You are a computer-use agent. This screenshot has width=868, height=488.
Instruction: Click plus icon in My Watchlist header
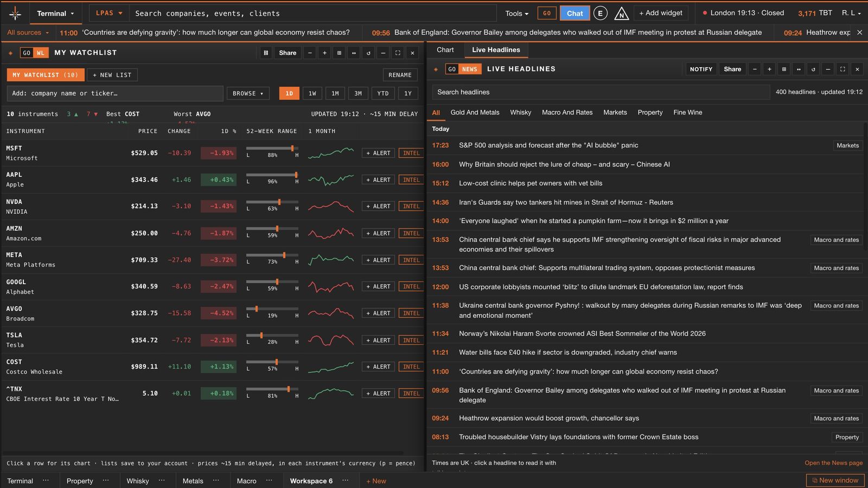point(324,53)
